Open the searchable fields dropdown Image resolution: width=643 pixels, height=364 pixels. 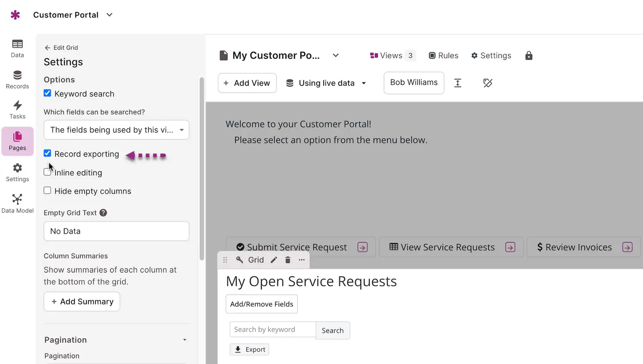coord(116,130)
